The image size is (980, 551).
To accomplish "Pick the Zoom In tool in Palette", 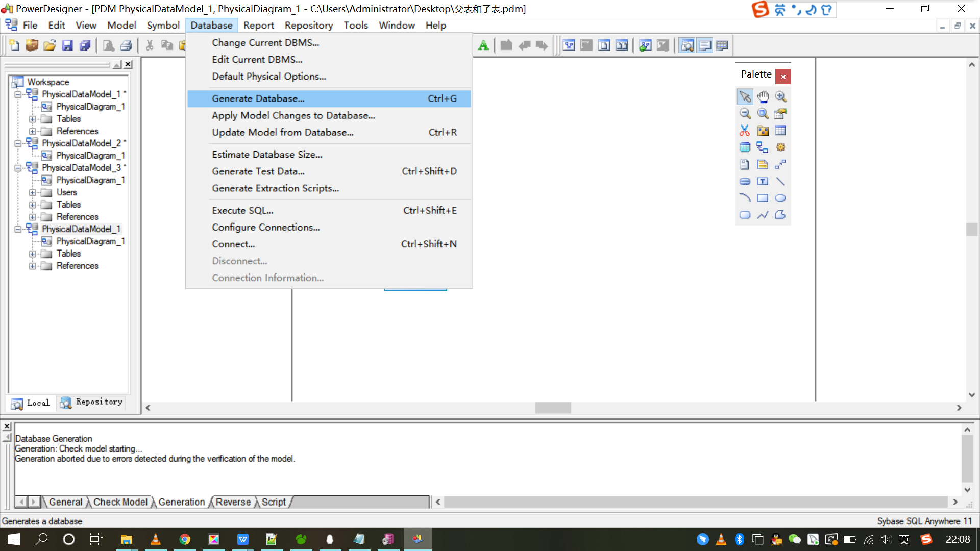I will click(x=780, y=96).
